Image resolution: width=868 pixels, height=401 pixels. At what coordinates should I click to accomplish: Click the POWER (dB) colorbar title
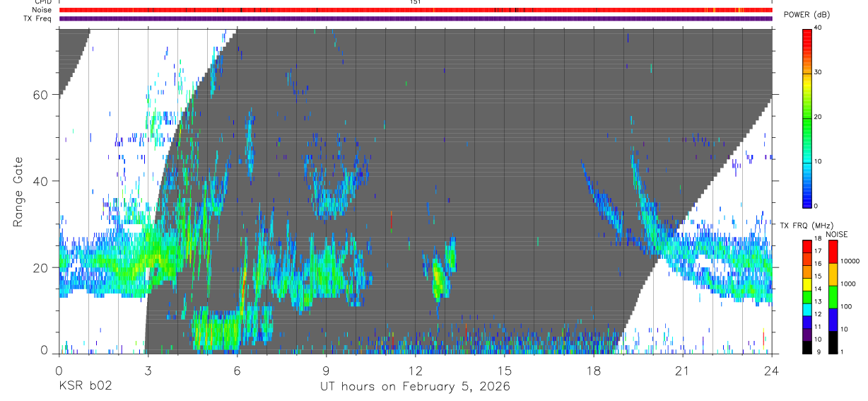click(x=806, y=15)
